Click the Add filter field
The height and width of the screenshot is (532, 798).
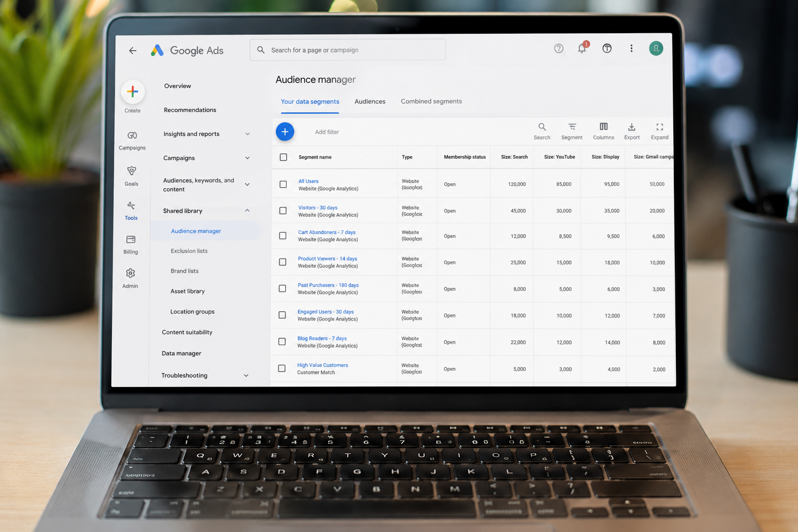click(327, 132)
